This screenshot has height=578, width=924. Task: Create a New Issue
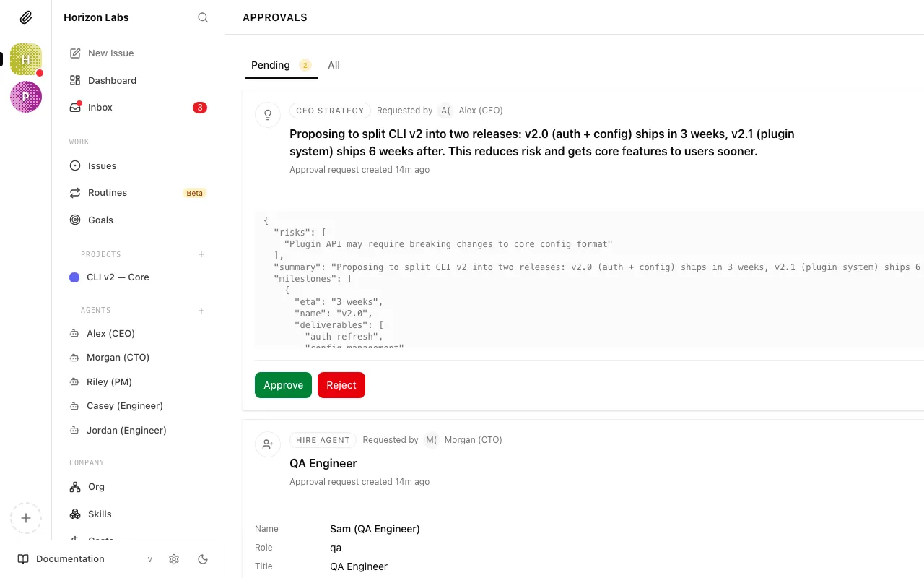(138, 53)
